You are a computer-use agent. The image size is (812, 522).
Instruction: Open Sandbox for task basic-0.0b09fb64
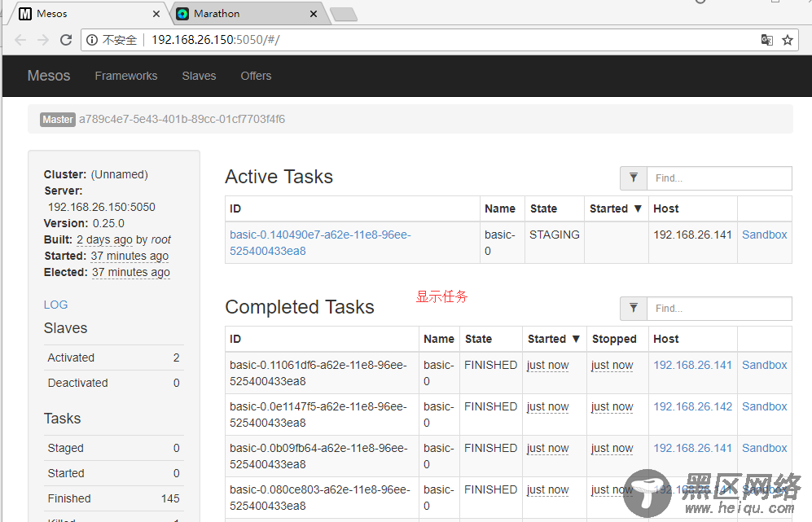pyautogui.click(x=765, y=448)
